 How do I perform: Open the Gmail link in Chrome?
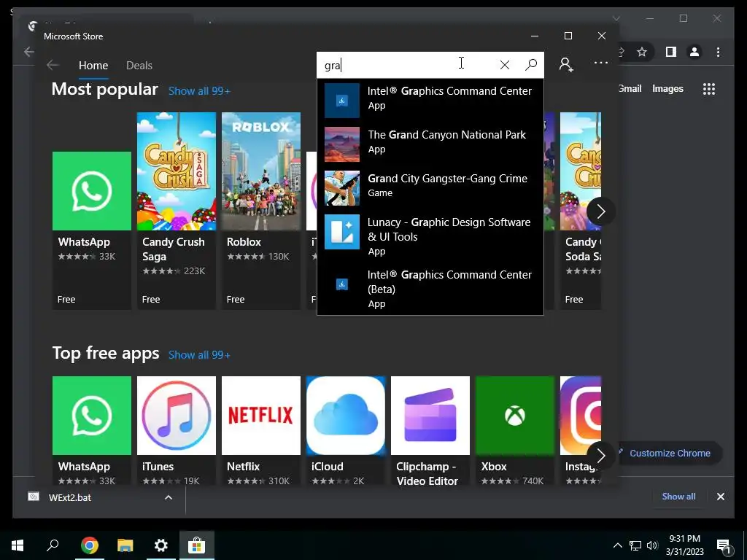(630, 88)
